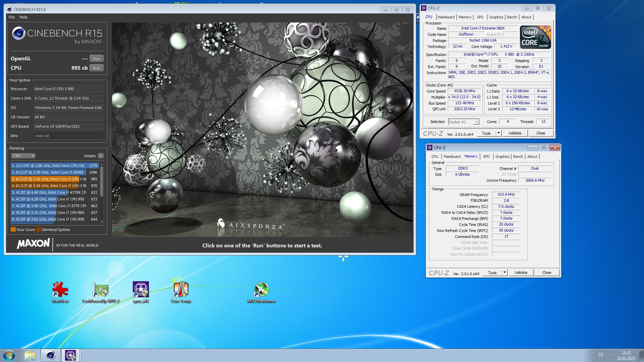Click the MAXON logo at the bottom

pyautogui.click(x=33, y=244)
